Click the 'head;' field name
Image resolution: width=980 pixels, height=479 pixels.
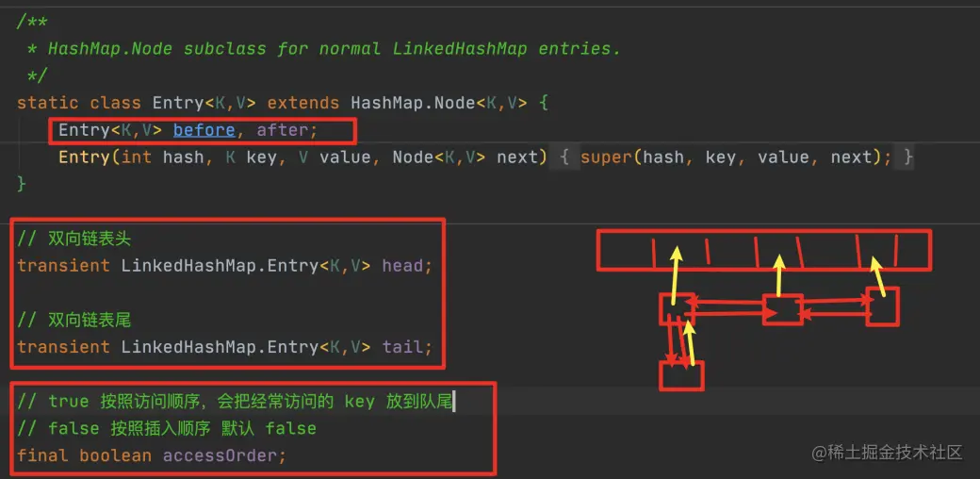[407, 265]
